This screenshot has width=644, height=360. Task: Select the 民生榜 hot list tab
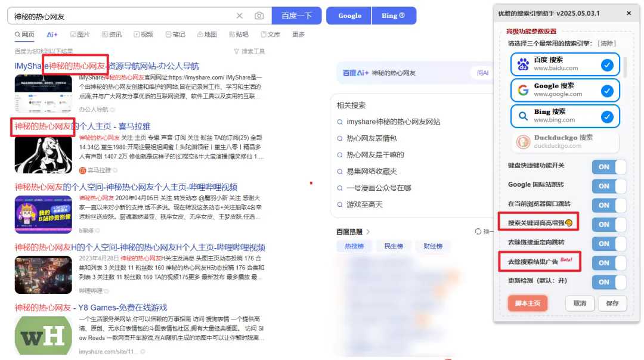click(x=394, y=246)
